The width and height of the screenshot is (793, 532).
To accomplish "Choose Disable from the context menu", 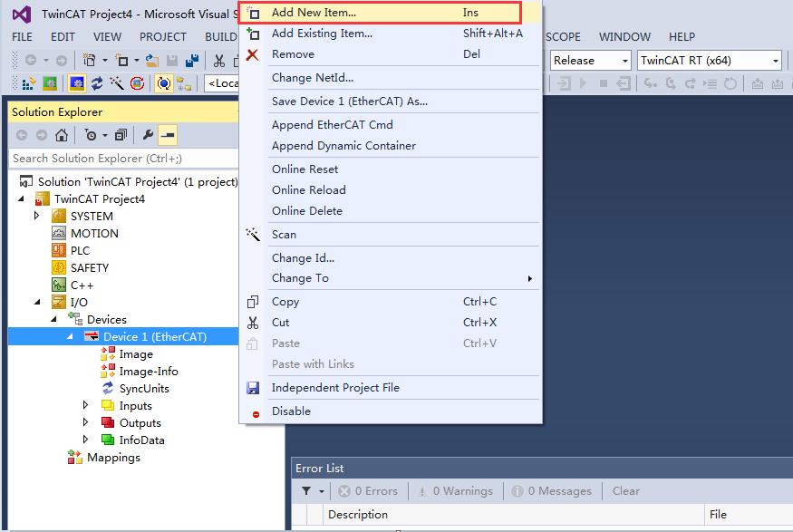I will [391, 411].
